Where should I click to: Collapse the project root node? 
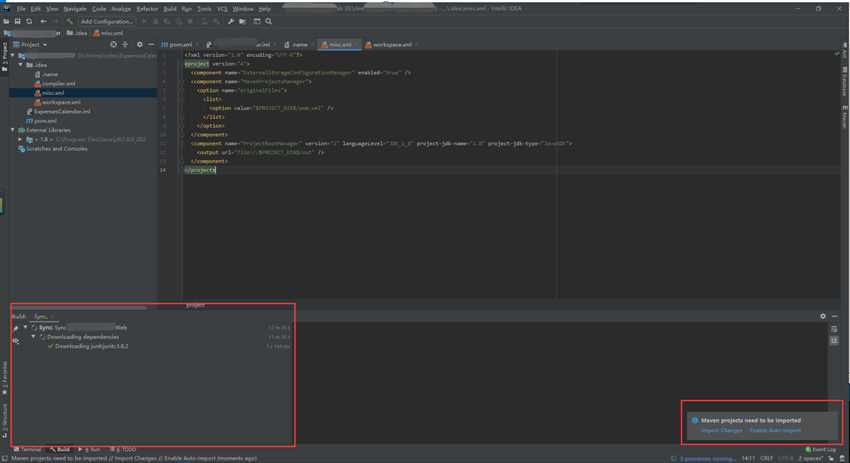[12, 55]
